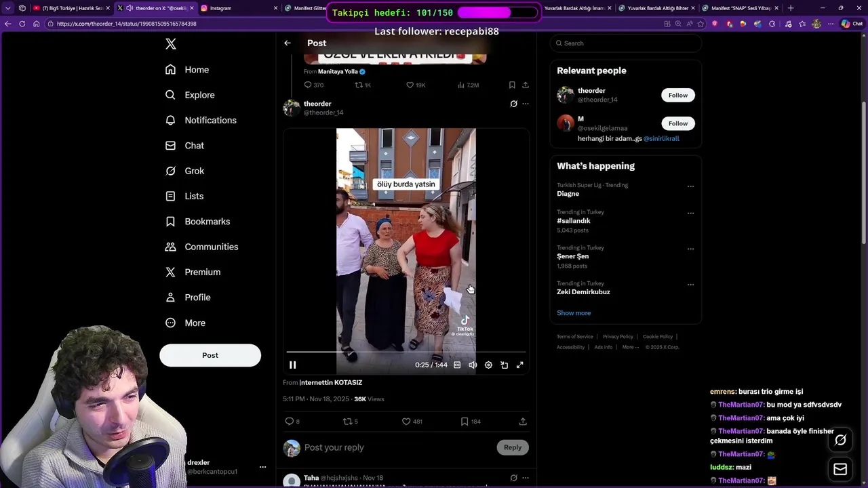
Task: Expand the More menu in the sidebar
Action: (185, 323)
